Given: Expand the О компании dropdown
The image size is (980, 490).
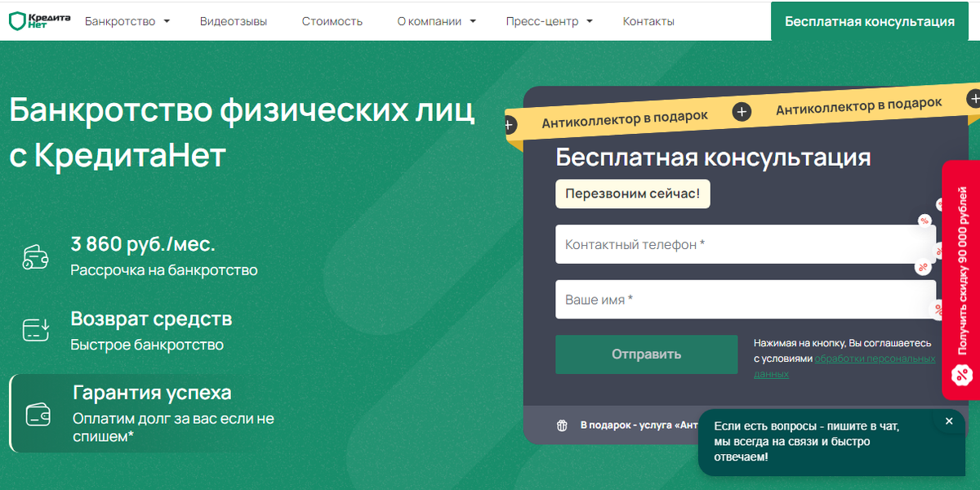Looking at the screenshot, I should click(x=437, y=21).
